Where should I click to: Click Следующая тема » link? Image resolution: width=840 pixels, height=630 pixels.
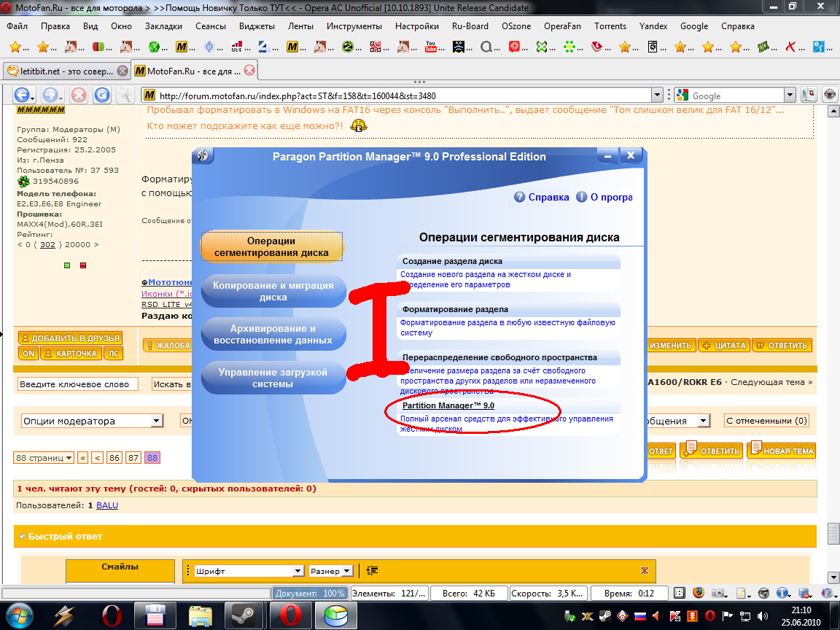click(771, 382)
